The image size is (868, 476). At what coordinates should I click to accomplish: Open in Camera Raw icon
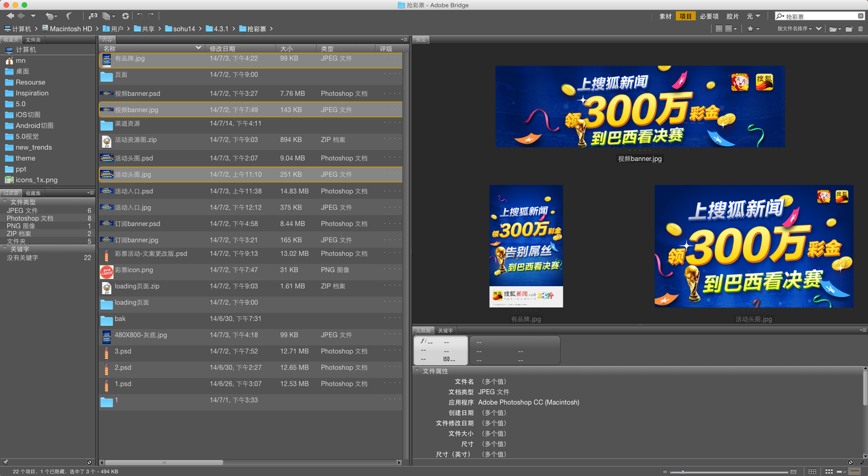(125, 16)
